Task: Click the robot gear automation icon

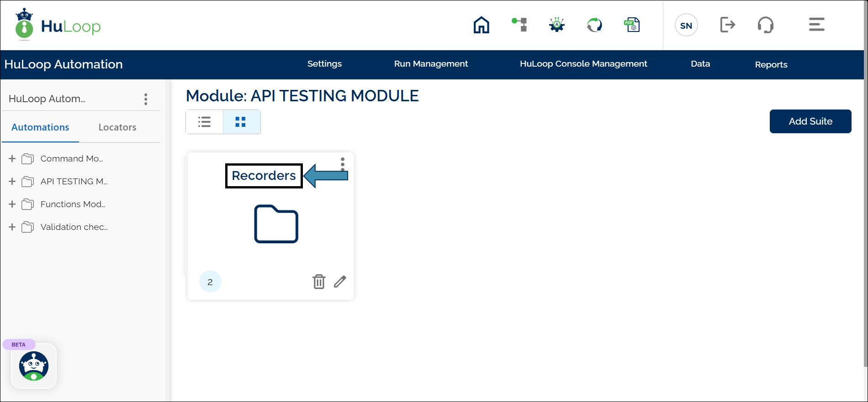Action: [x=556, y=25]
